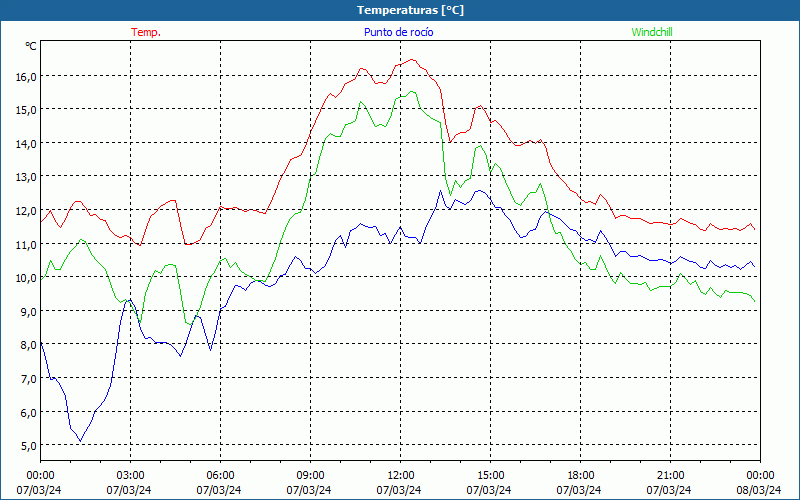
Task: Click the 14,0 y-axis value
Action: click(26, 143)
